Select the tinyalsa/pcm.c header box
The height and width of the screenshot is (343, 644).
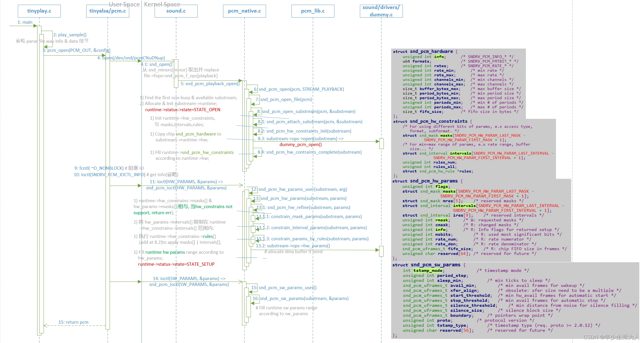[x=108, y=11]
